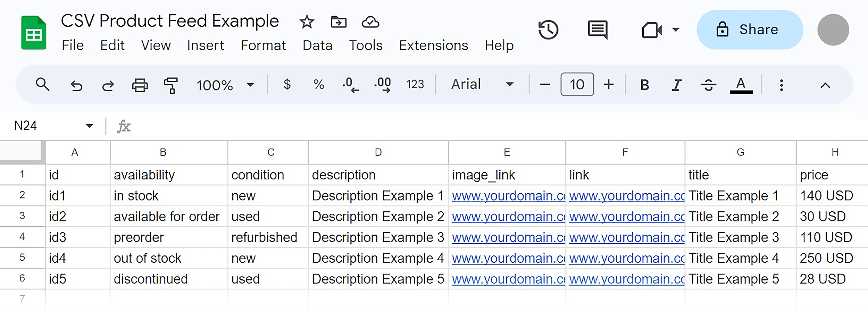The image size is (868, 312).
Task: Click the print icon
Action: 139,84
